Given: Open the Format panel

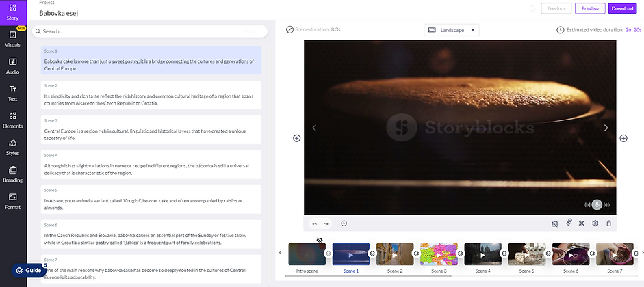Looking at the screenshot, I should (x=13, y=202).
